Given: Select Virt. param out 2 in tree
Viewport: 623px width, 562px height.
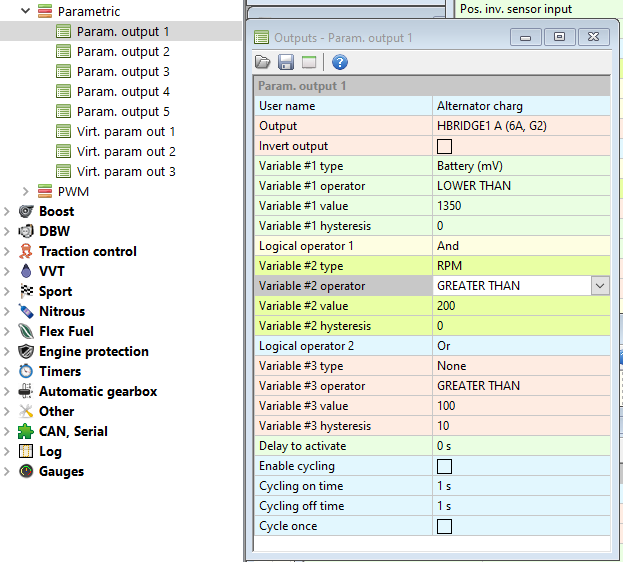Looking at the screenshot, I should click(x=126, y=151).
